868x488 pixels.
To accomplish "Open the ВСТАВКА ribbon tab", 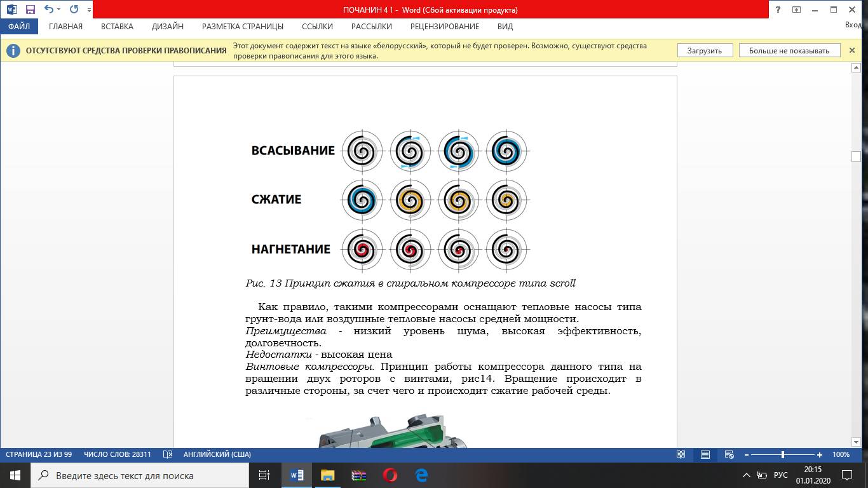I will pyautogui.click(x=117, y=27).
